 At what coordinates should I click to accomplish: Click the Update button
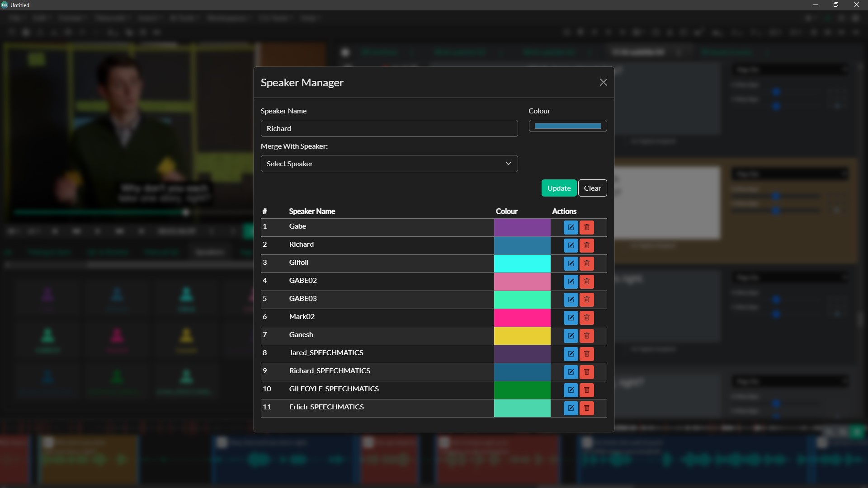(559, 188)
